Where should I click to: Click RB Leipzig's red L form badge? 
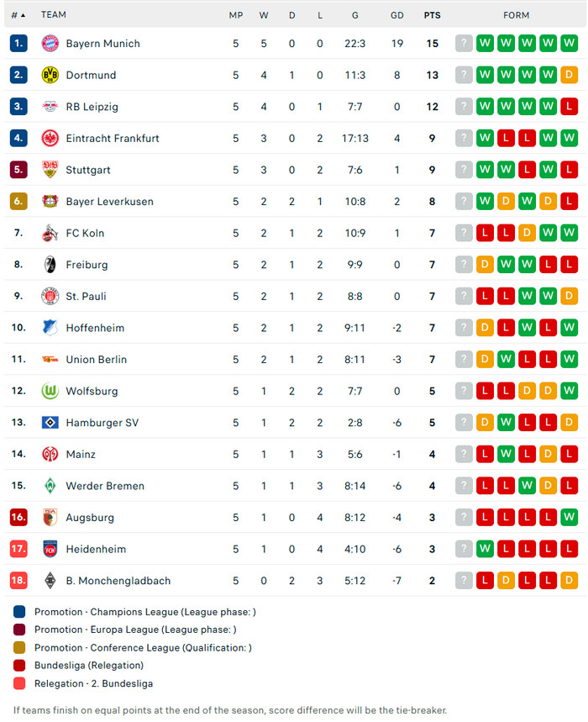pos(569,107)
